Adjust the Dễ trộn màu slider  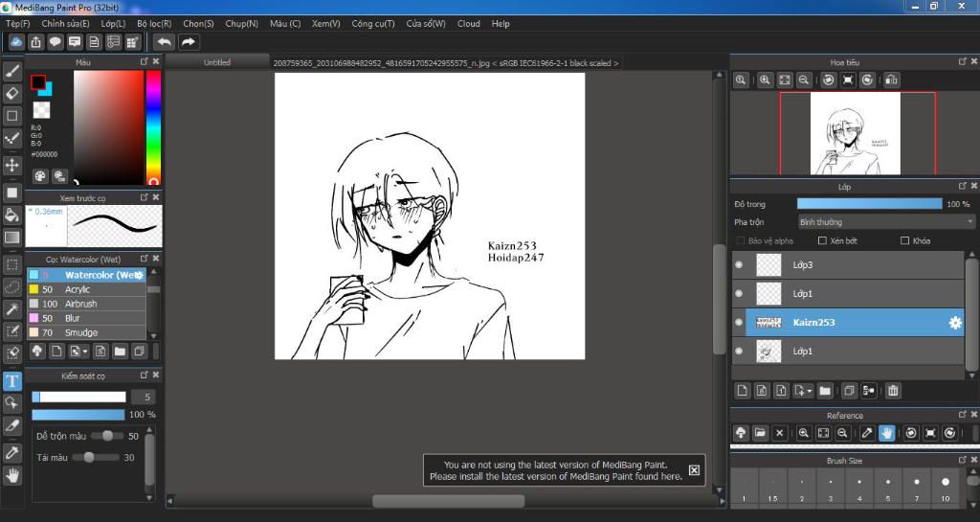tap(107, 436)
